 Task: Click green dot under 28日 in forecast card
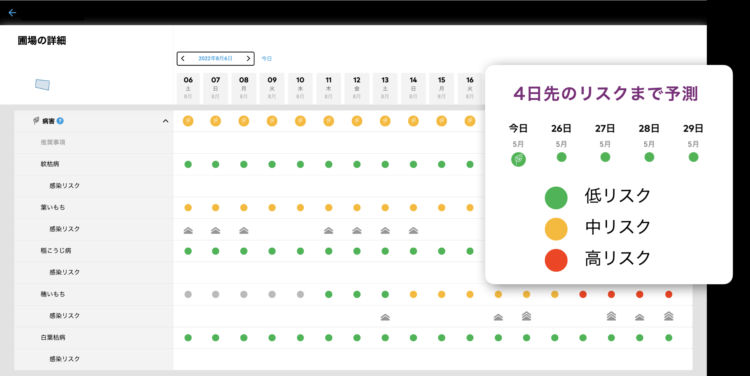[x=649, y=157]
